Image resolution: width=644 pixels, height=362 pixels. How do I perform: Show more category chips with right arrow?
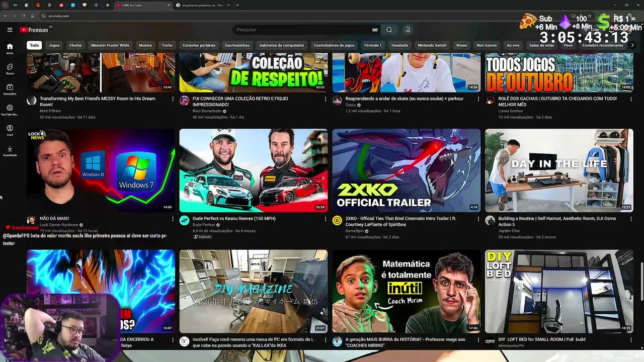[x=632, y=45]
